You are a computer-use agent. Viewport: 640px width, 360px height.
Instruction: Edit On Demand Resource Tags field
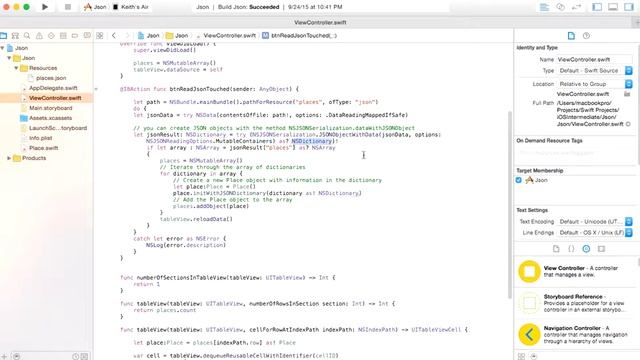pyautogui.click(x=576, y=153)
